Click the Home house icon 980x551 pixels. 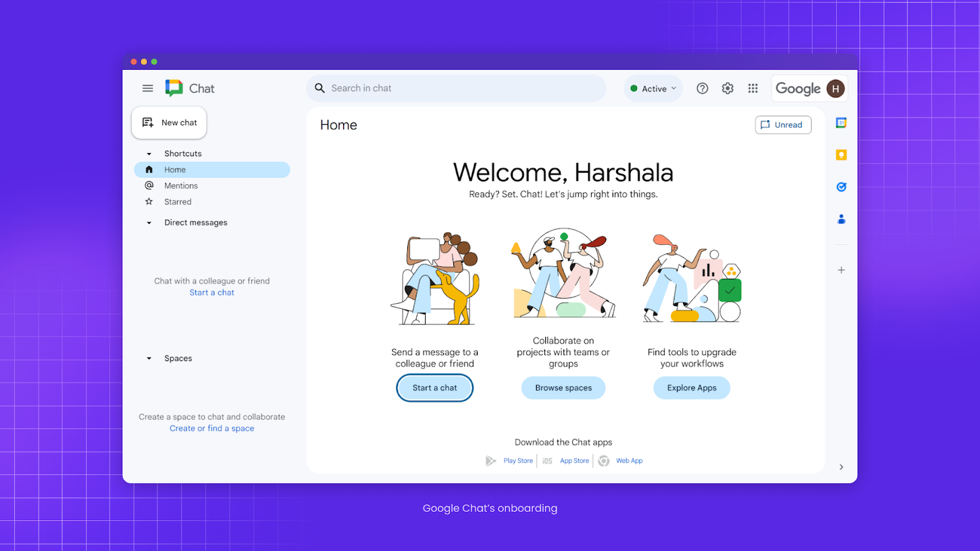(149, 170)
